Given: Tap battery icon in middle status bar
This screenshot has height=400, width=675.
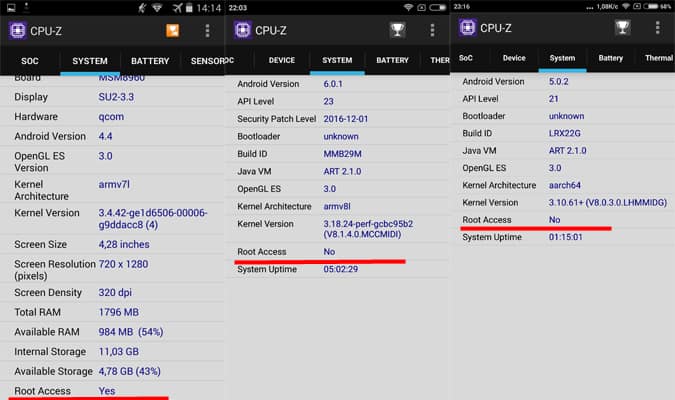Looking at the screenshot, I should [438, 7].
